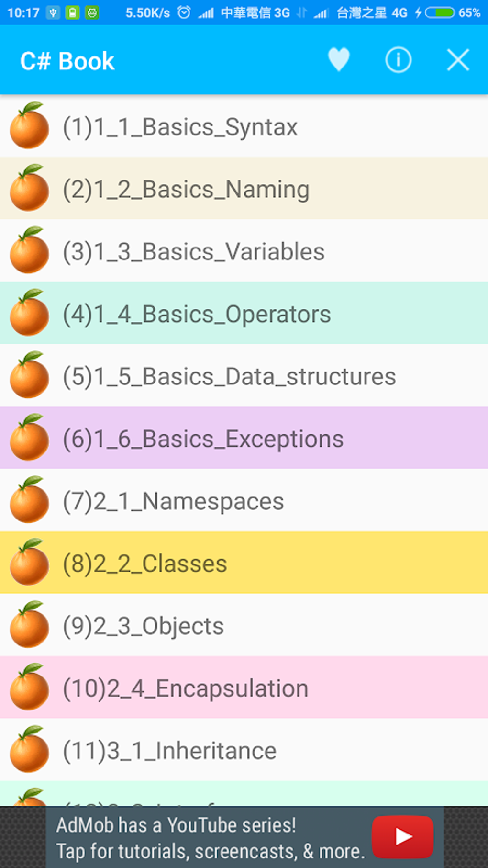The width and height of the screenshot is (488, 868).
Task: Open (10)2_4_Encapsulation chapter
Action: coord(186,688)
